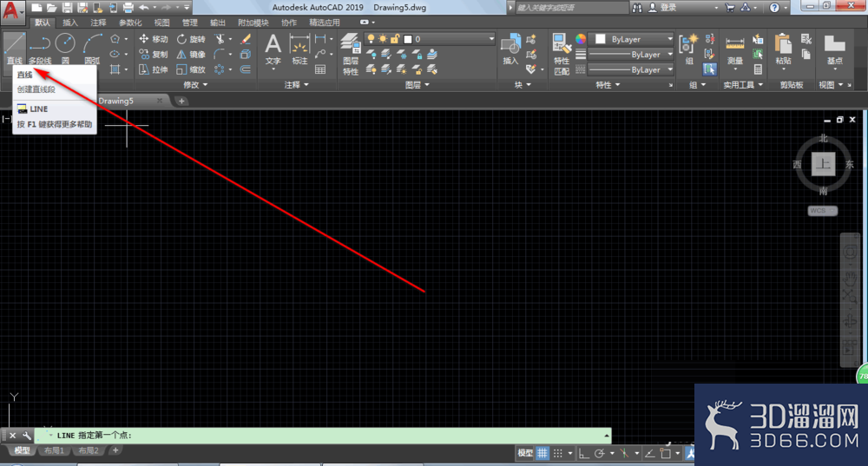The width and height of the screenshot is (868, 466).
Task: Toggle group selection mode icon
Action: tap(710, 69)
